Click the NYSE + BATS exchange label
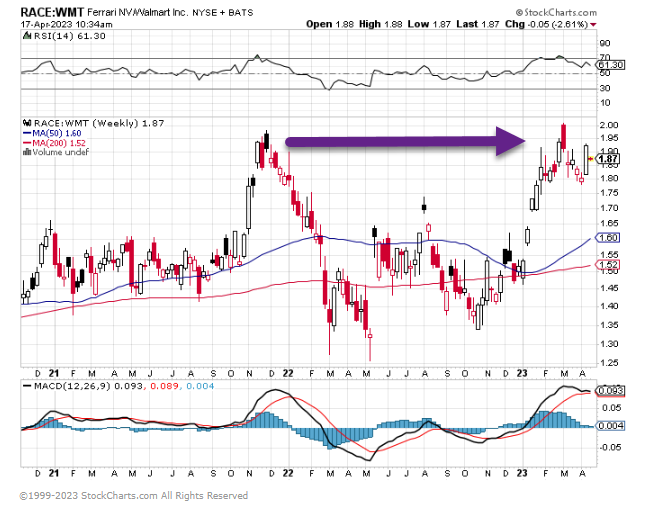Screen dimensions: 656x509 click(x=223, y=13)
